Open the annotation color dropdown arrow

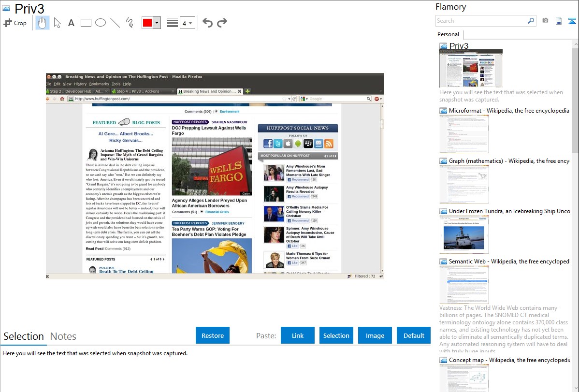[157, 23]
